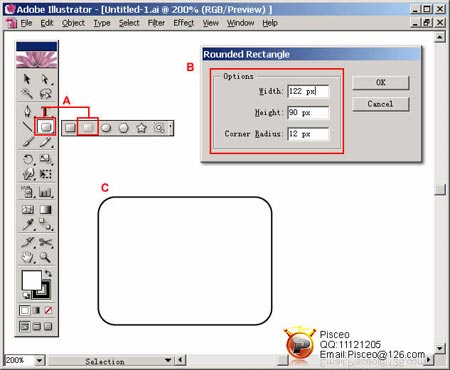Select the Scissors tool
450x370 pixels.
(46, 242)
